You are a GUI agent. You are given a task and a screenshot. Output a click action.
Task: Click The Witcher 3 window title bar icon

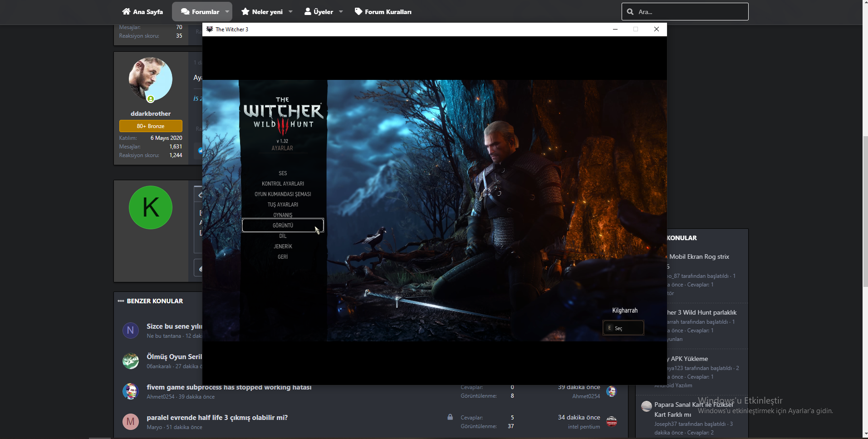point(210,29)
